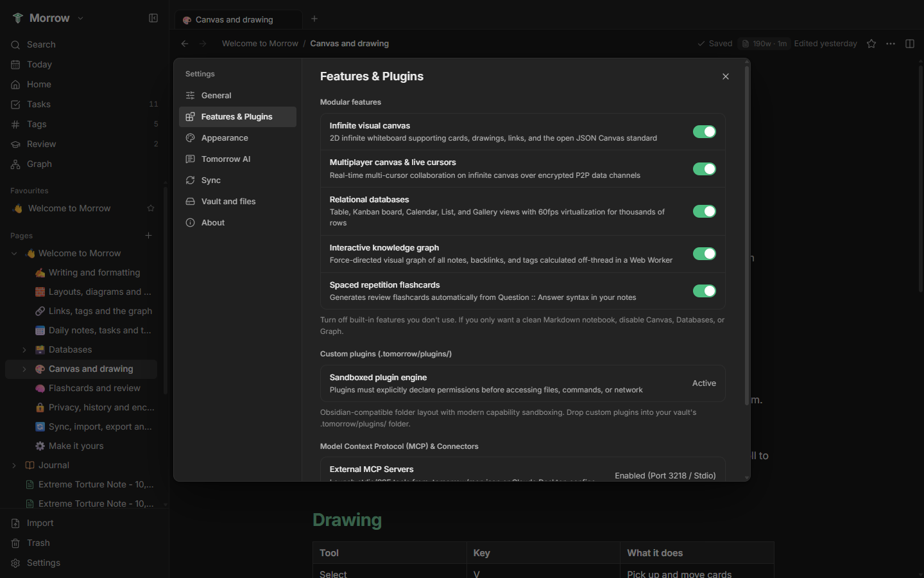The image size is (924, 578).
Task: Go to Vault and files settings
Action: pyautogui.click(x=237, y=202)
